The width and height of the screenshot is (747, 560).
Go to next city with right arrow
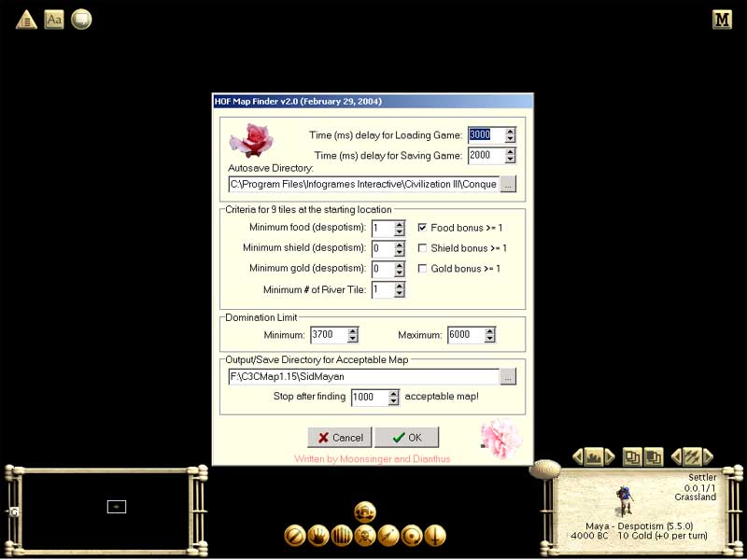610,457
